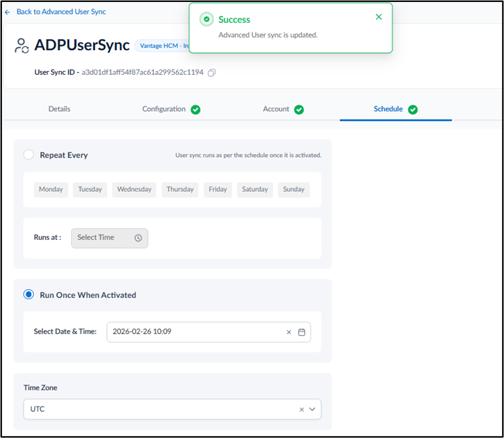The width and height of the screenshot is (504, 438).
Task: Copy the User Sync ID
Action: pos(211,73)
